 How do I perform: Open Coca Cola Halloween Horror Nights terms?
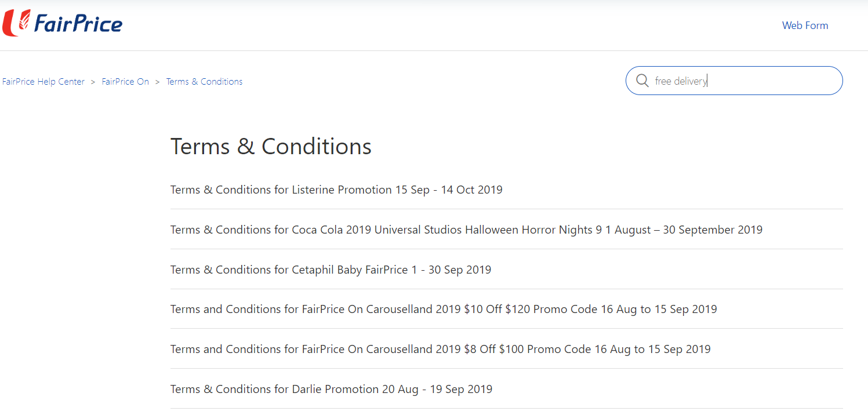[466, 230]
